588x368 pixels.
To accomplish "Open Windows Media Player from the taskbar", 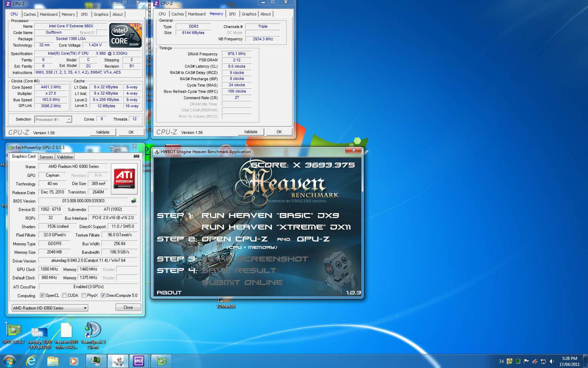I will pyautogui.click(x=73, y=361).
